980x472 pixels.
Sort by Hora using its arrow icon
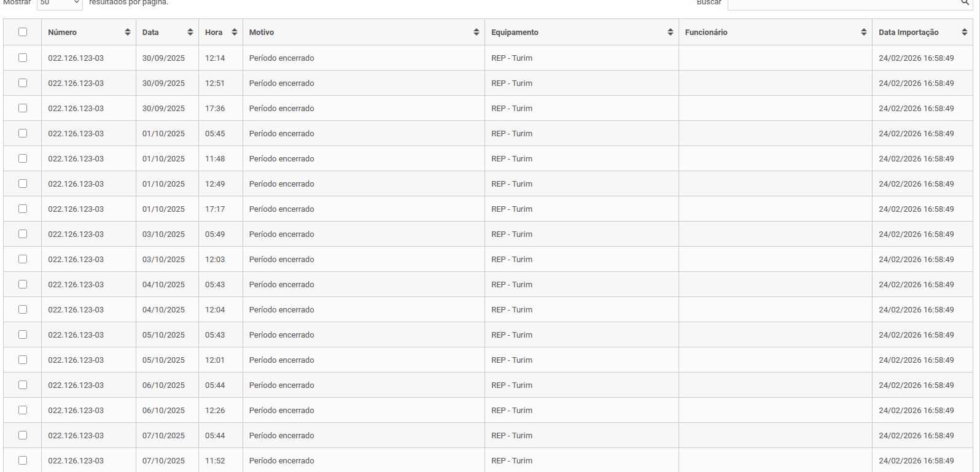234,33
